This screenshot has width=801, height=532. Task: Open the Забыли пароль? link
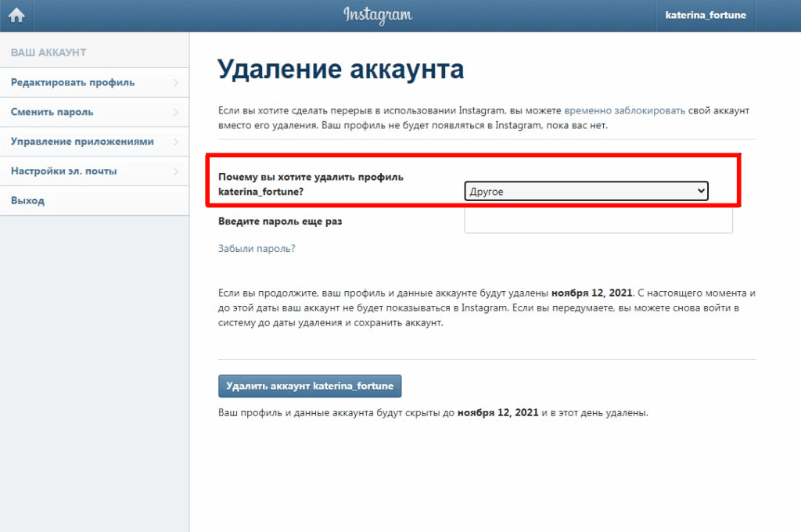pyautogui.click(x=257, y=249)
